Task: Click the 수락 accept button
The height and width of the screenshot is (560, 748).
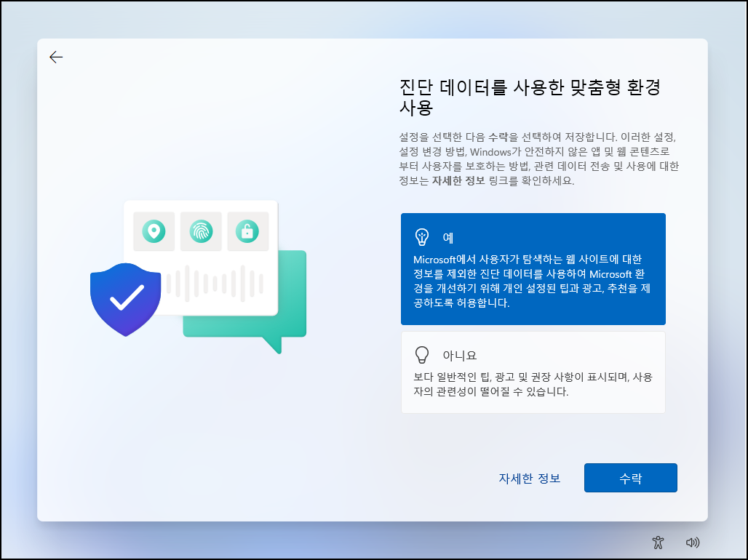Action: coord(630,478)
